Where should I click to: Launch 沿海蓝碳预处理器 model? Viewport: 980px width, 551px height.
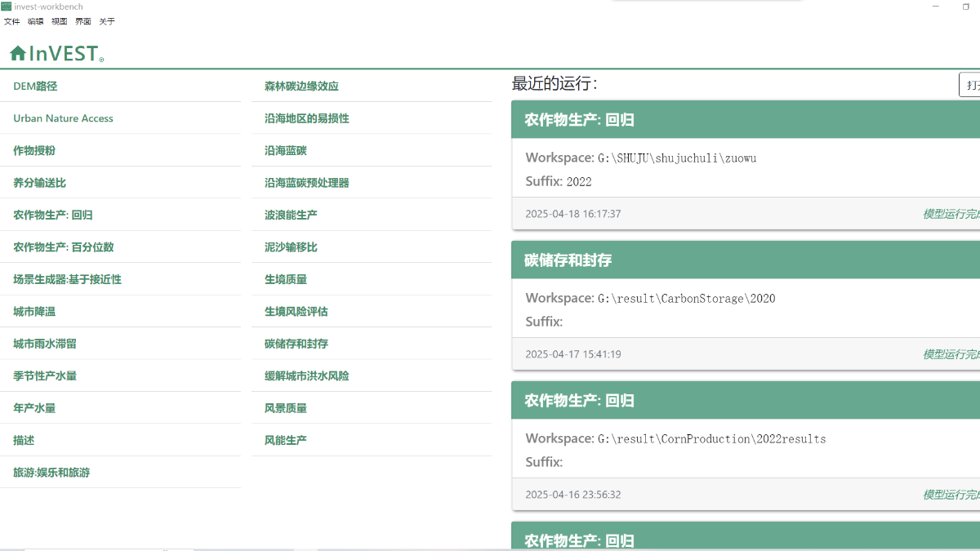372,183
